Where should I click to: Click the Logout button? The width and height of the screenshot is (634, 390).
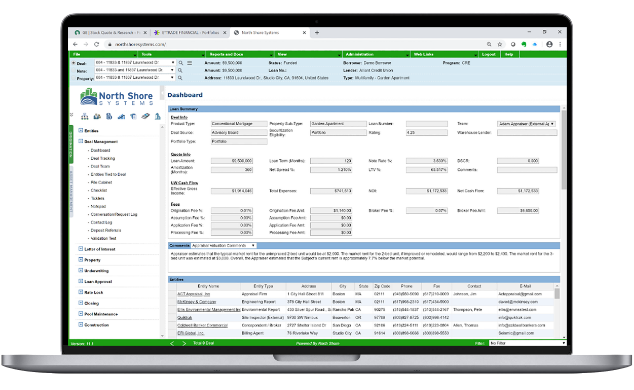tap(488, 54)
